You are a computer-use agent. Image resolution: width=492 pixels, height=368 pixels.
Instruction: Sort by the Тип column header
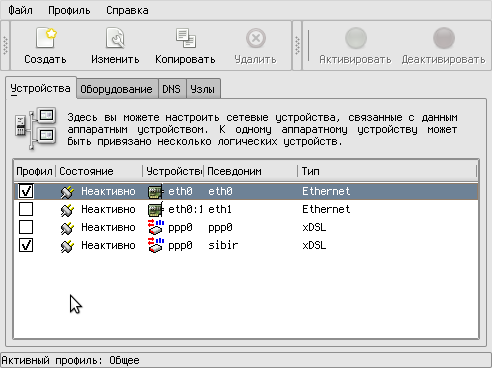pyautogui.click(x=388, y=171)
